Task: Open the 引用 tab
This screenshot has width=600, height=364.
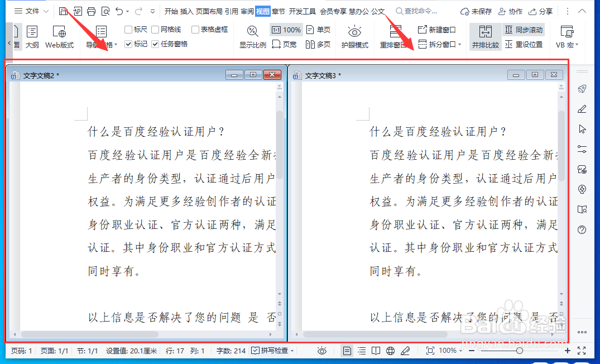Action: click(x=232, y=12)
